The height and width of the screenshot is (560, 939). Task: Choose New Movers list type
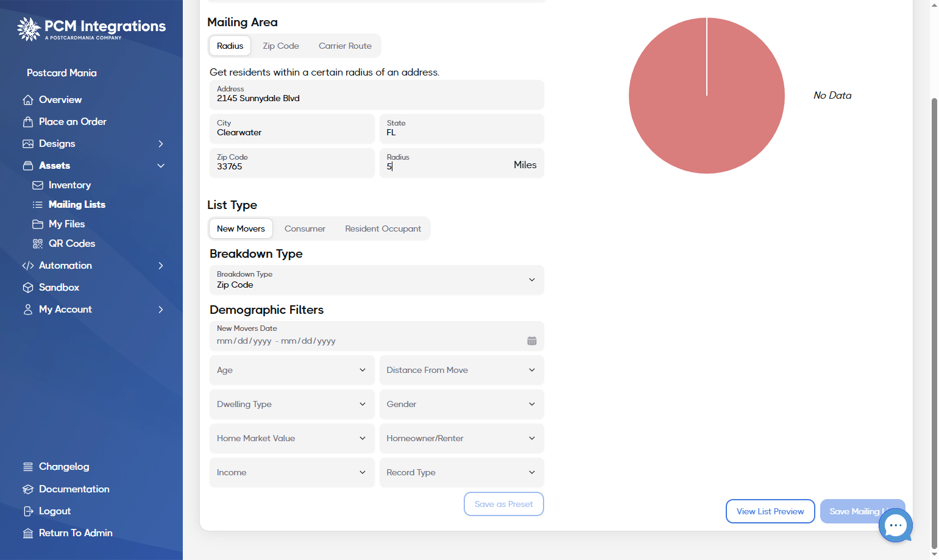point(241,229)
